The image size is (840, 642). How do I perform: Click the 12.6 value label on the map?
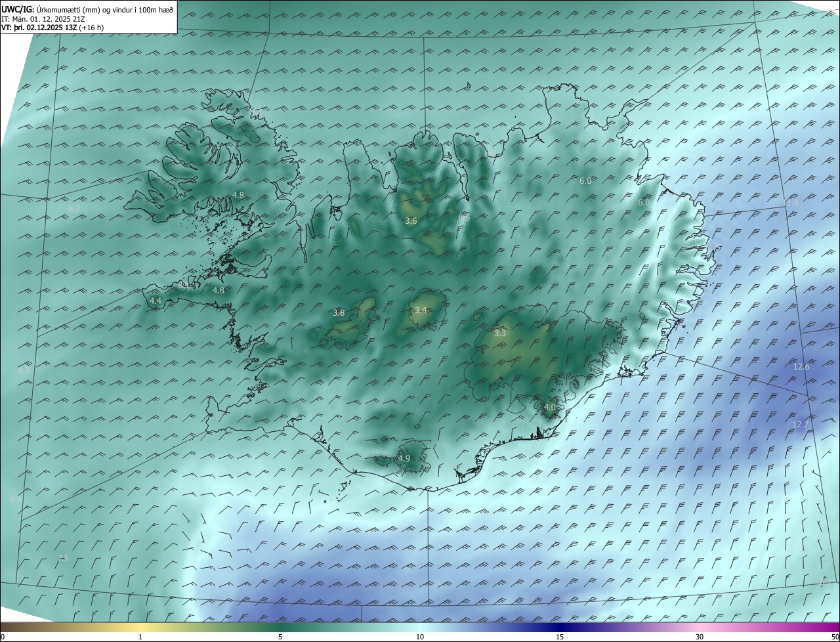801,367
